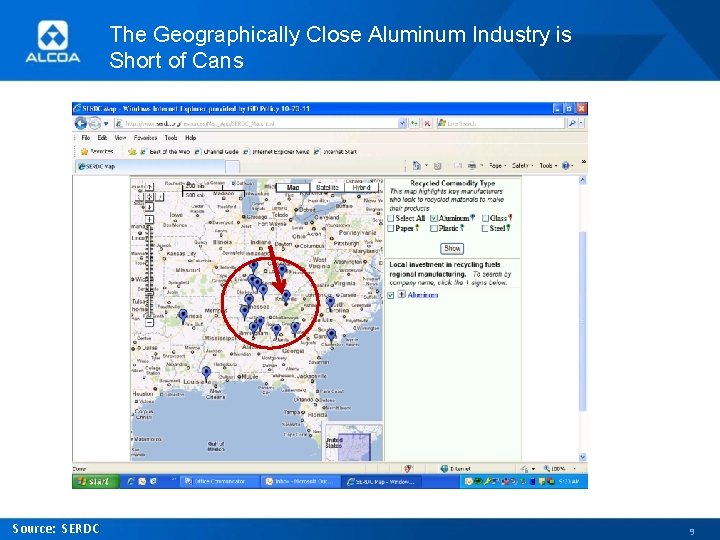Image resolution: width=720 pixels, height=540 pixels.
Task: Click the Favorites star button
Action: coord(96,151)
